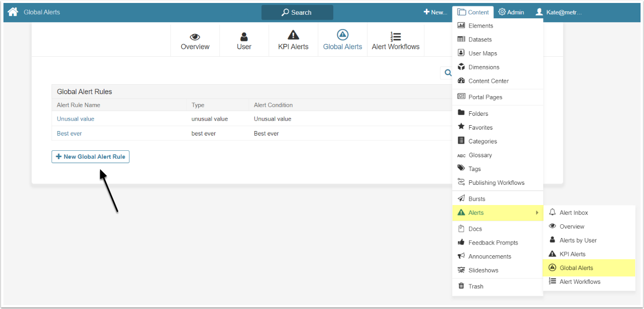
Task: Open the Kate user account menu
Action: [x=559, y=12]
